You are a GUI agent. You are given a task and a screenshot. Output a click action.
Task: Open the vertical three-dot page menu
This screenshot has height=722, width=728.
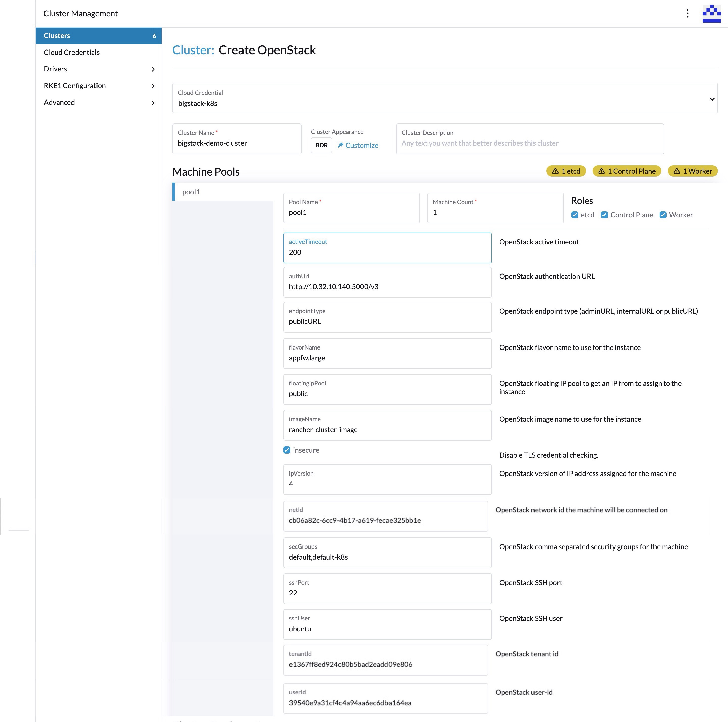[x=687, y=14]
